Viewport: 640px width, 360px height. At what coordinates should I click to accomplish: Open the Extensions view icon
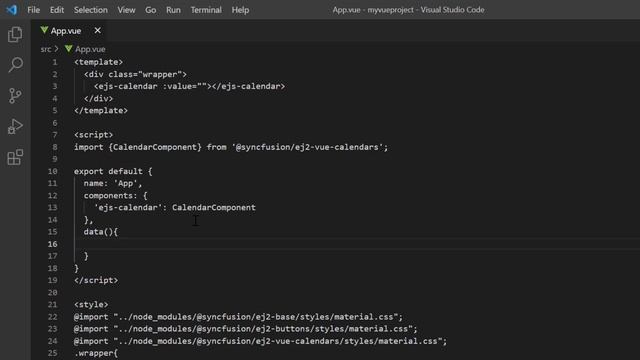[x=15, y=157]
